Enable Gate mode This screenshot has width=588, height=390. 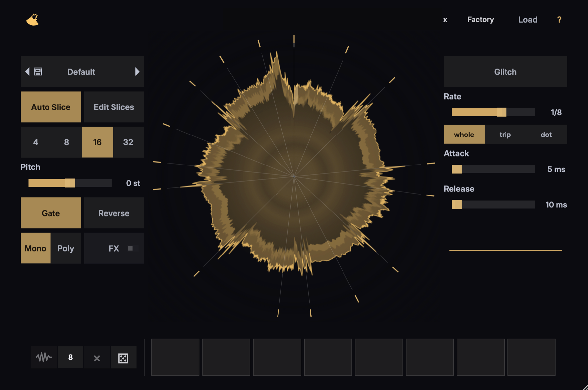click(x=51, y=213)
